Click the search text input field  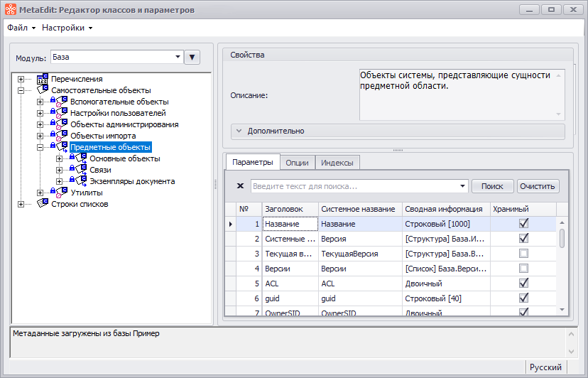click(x=355, y=186)
